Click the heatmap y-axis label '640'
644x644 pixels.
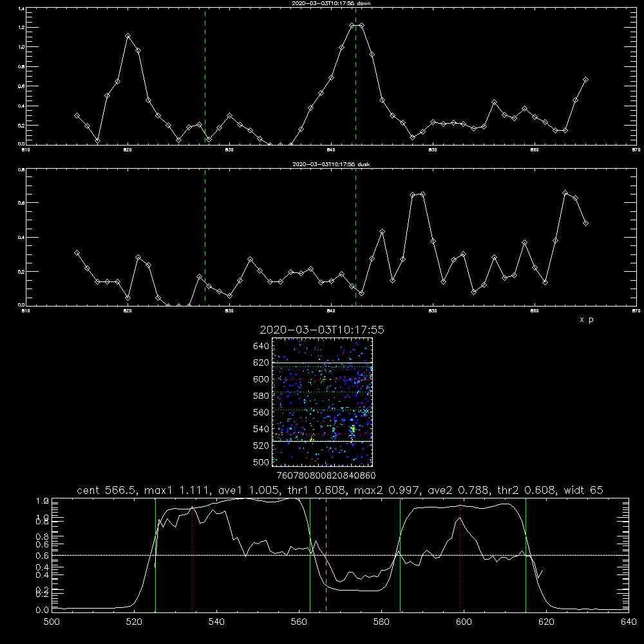[261, 346]
